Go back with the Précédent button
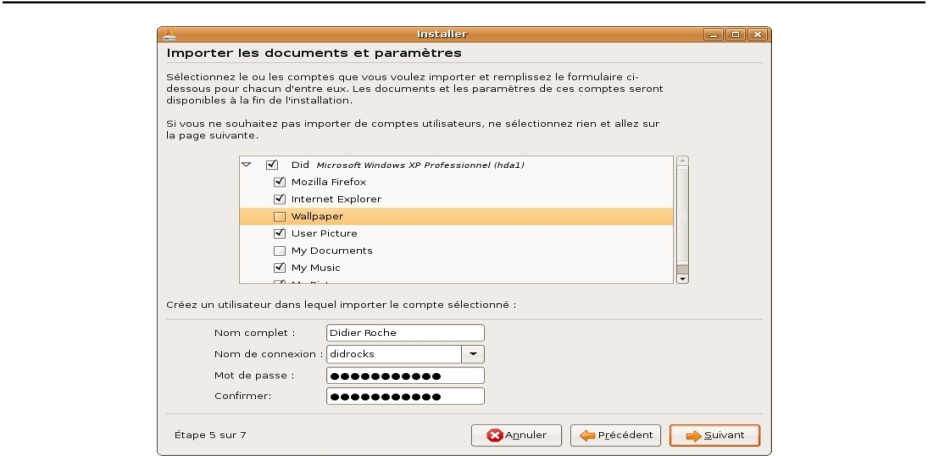Image resolution: width=928 pixels, height=456 pixels. tap(616, 436)
